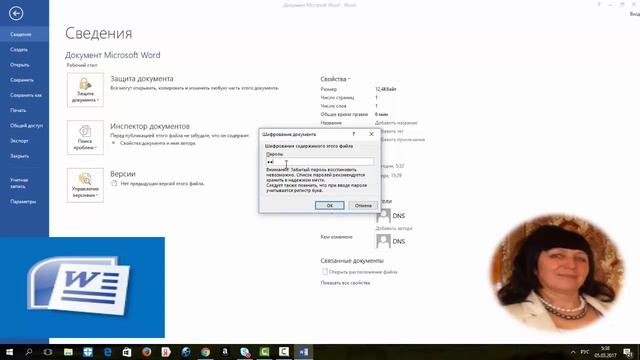
Task: Click the DNS author avatar
Action: [383, 216]
